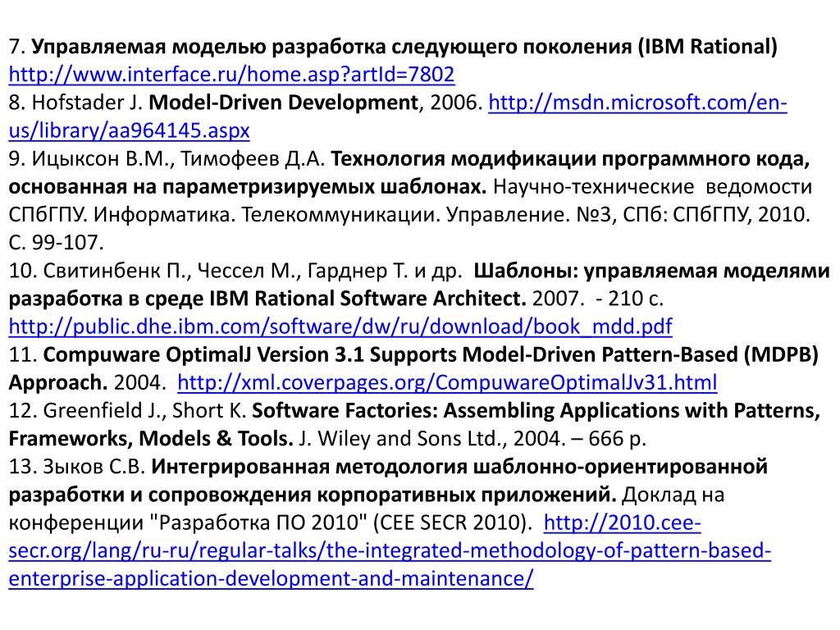The height and width of the screenshot is (630, 840).
Task: Click 'Software Factories: Assembling Applications with Patterns,' title
Action: (536, 410)
